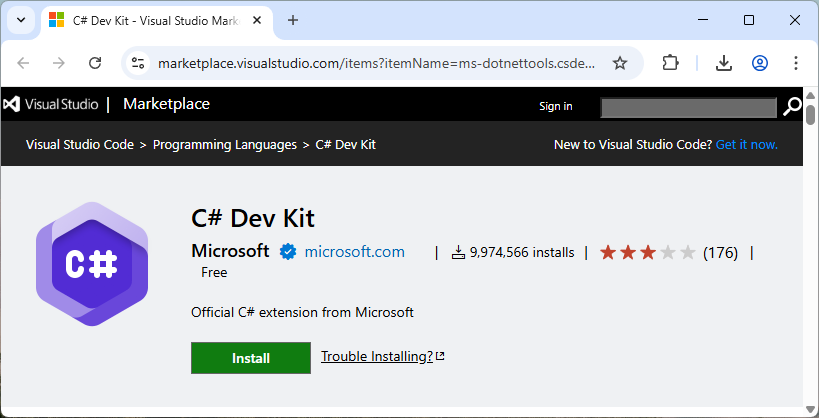Minimize the Chrome window
Viewport: 819px width, 418px height.
click(703, 20)
